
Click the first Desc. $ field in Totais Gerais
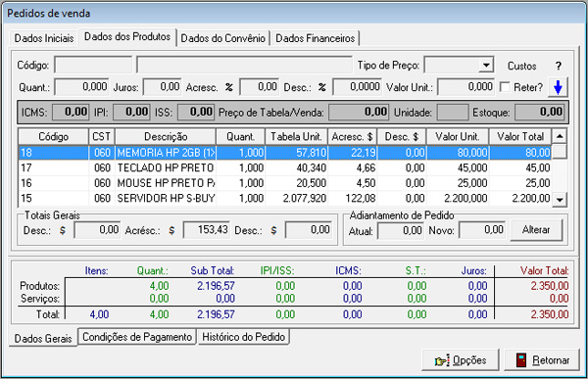click(97, 230)
